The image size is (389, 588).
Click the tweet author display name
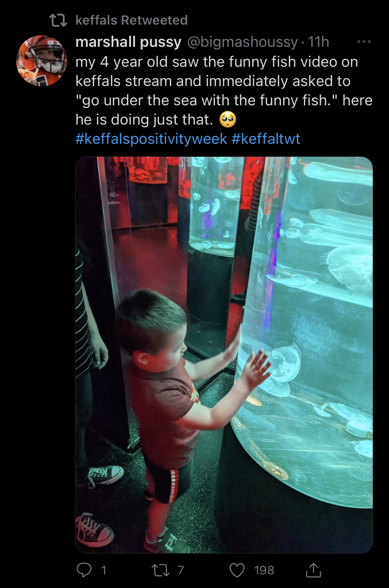[128, 42]
